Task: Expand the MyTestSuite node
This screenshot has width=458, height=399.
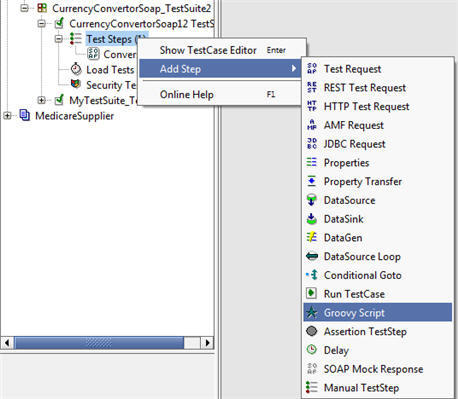Action: (42, 100)
